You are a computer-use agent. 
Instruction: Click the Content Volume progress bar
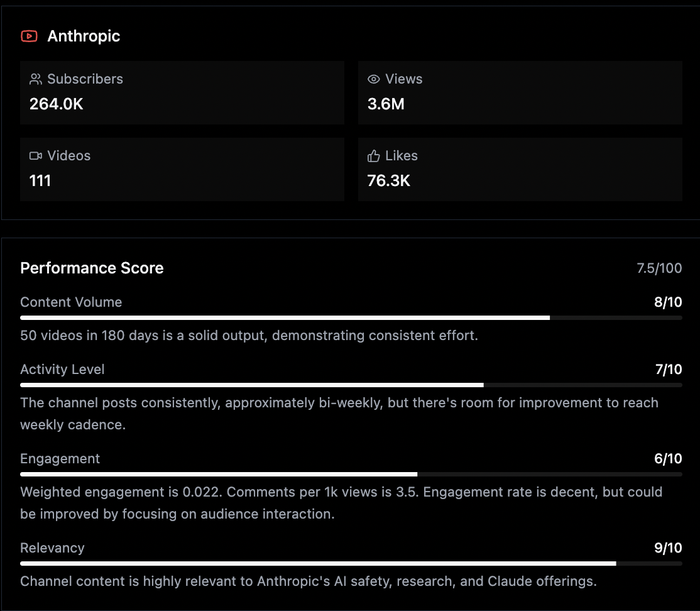tap(351, 318)
